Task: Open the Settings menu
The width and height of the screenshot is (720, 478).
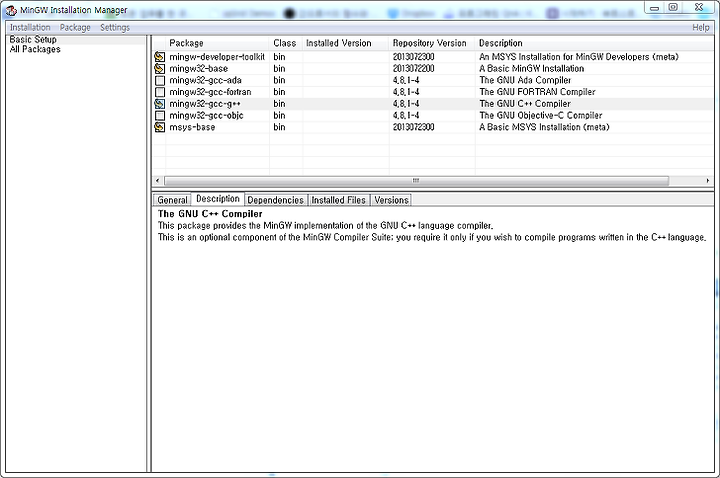Action: click(x=115, y=28)
